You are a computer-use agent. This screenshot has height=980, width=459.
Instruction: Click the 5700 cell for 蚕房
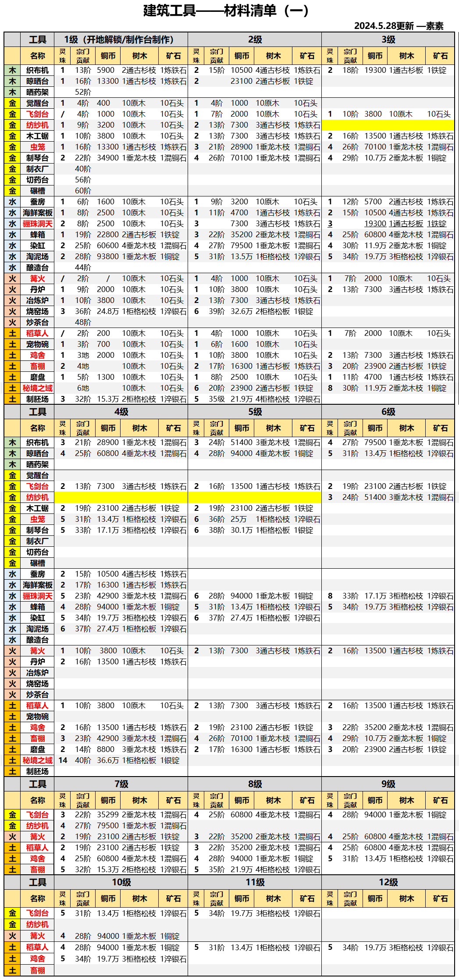click(x=373, y=202)
